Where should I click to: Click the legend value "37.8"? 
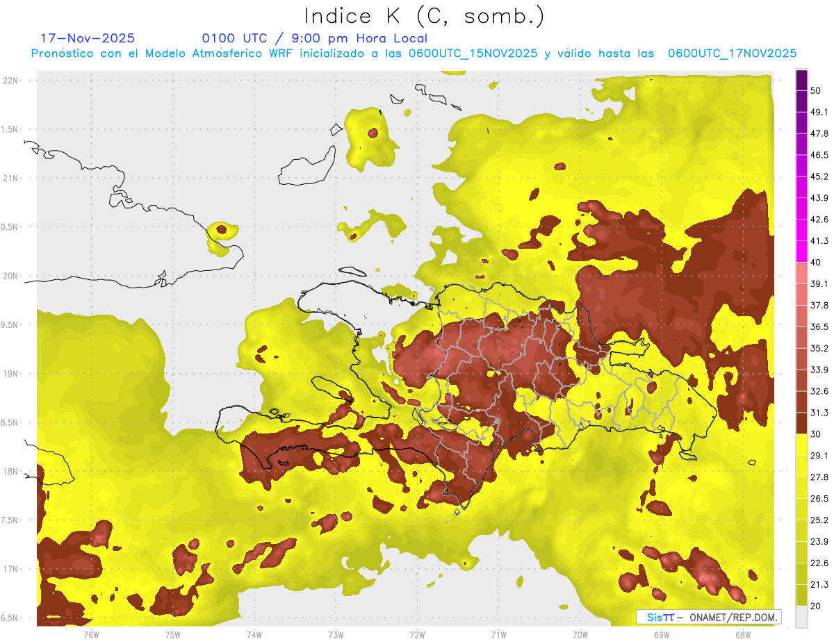pyautogui.click(x=819, y=306)
